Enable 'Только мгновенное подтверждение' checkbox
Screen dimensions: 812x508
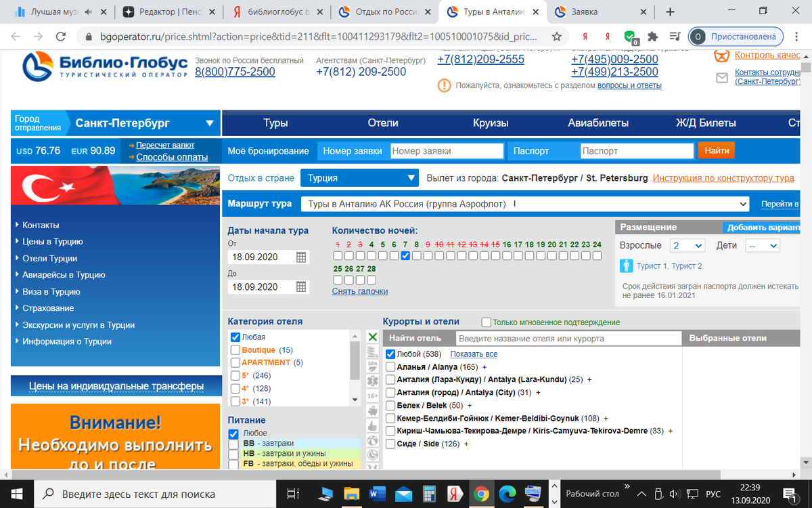(486, 322)
